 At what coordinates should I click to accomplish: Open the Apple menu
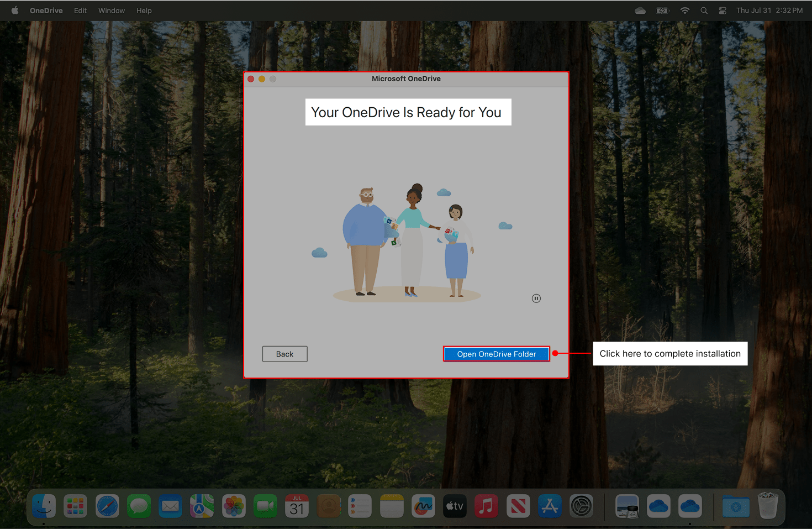point(15,11)
